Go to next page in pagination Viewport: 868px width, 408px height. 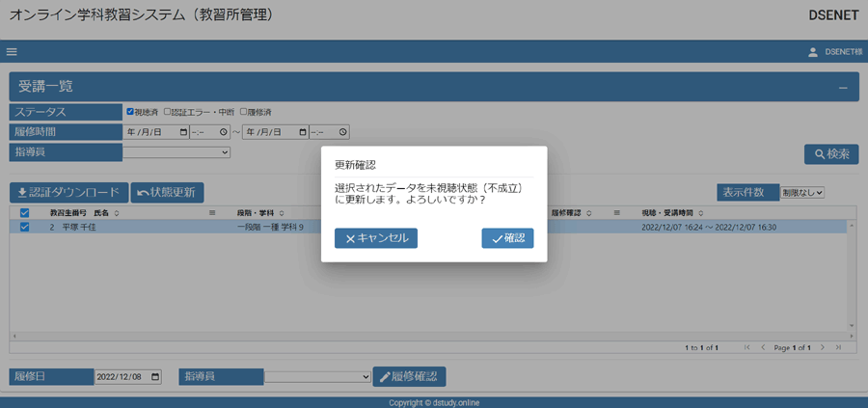pyautogui.click(x=823, y=347)
